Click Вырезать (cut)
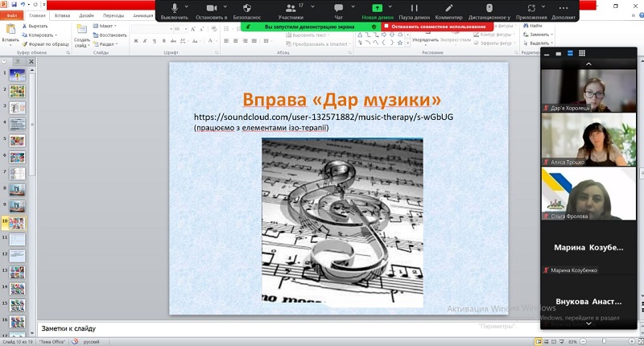644x346 pixels. coord(35,26)
